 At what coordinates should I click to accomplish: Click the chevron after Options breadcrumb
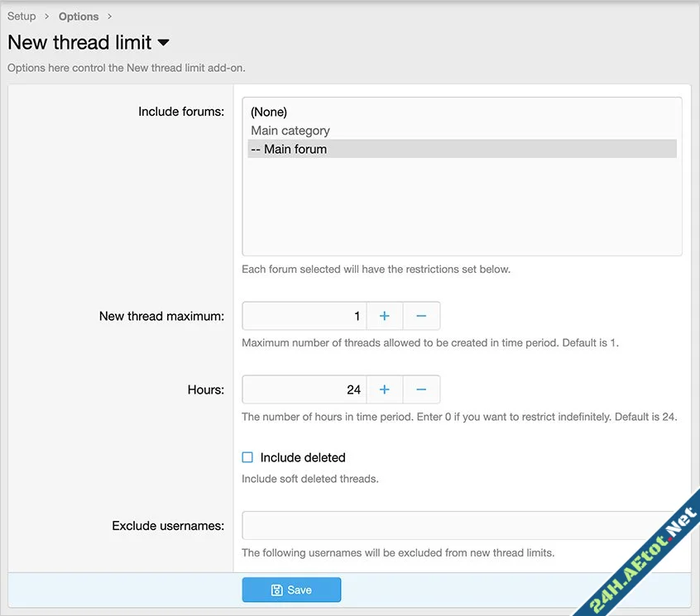[x=108, y=16]
